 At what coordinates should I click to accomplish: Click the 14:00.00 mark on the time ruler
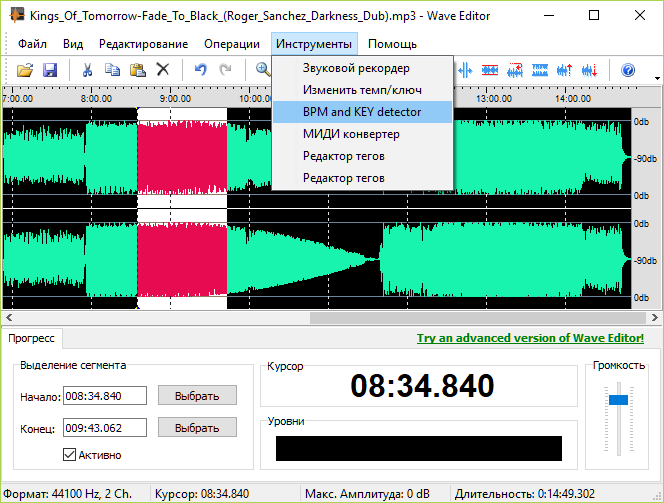573,99
